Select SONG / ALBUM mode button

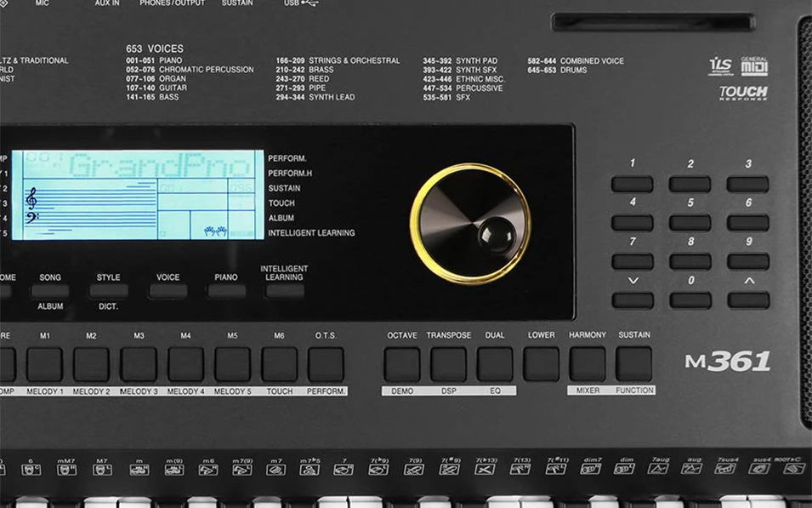pyautogui.click(x=50, y=291)
